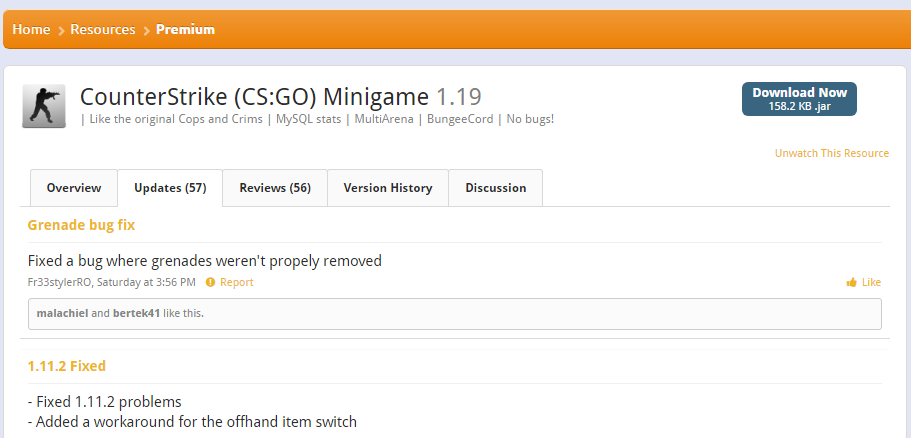Open malachiel's profile from likes
Screen dimensions: 911x438
coord(63,313)
